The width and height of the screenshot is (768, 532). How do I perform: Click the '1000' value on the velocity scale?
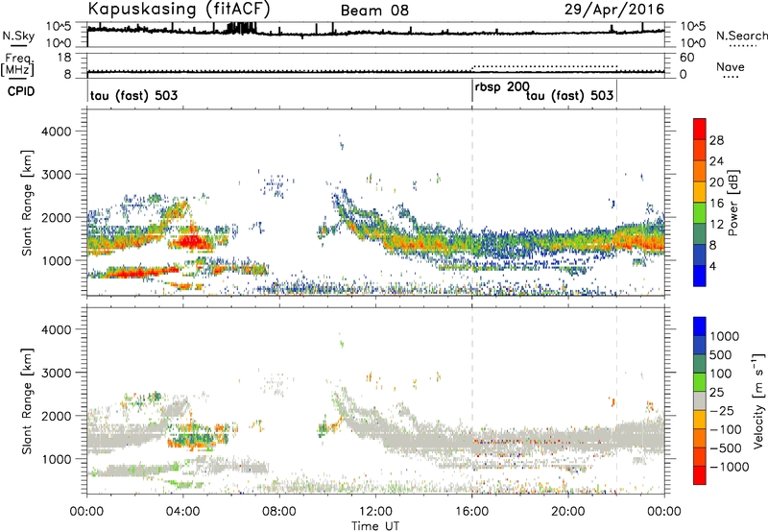pyautogui.click(x=725, y=336)
